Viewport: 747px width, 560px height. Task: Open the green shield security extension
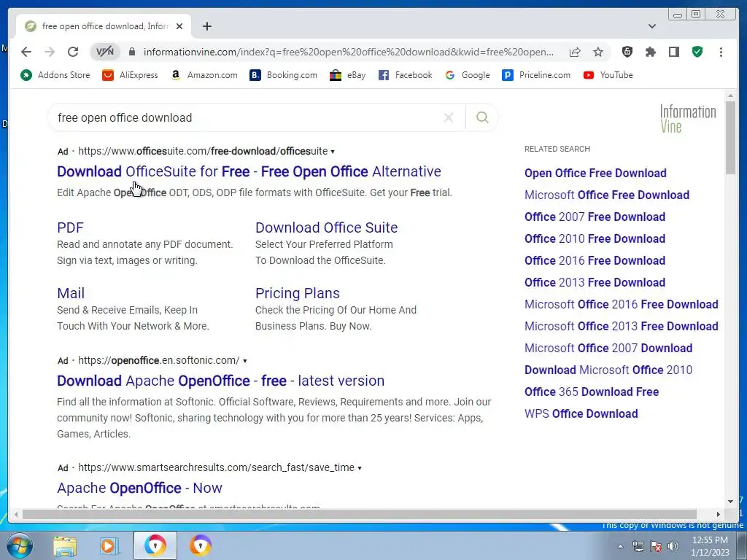(x=697, y=52)
